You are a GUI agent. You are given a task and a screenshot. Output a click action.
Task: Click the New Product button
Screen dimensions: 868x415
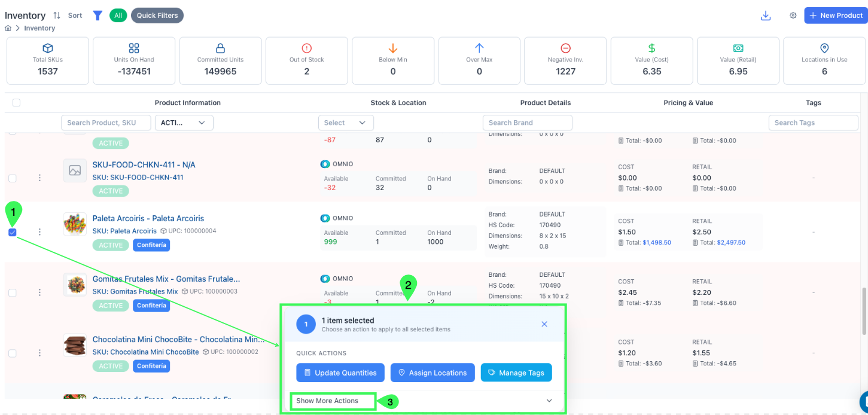[835, 16]
